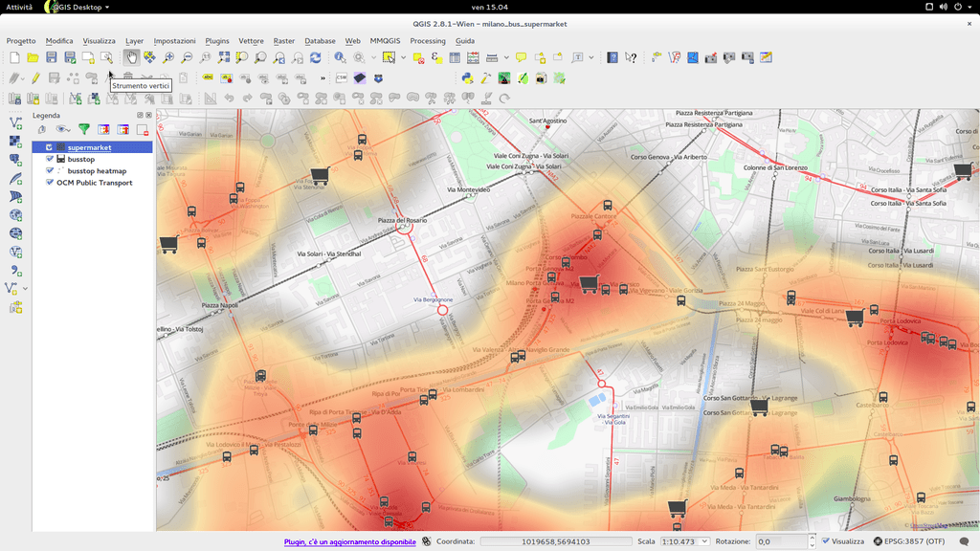Select the Zoom Out magnifier tool
This screenshot has width=980, height=551.
pos(187,57)
